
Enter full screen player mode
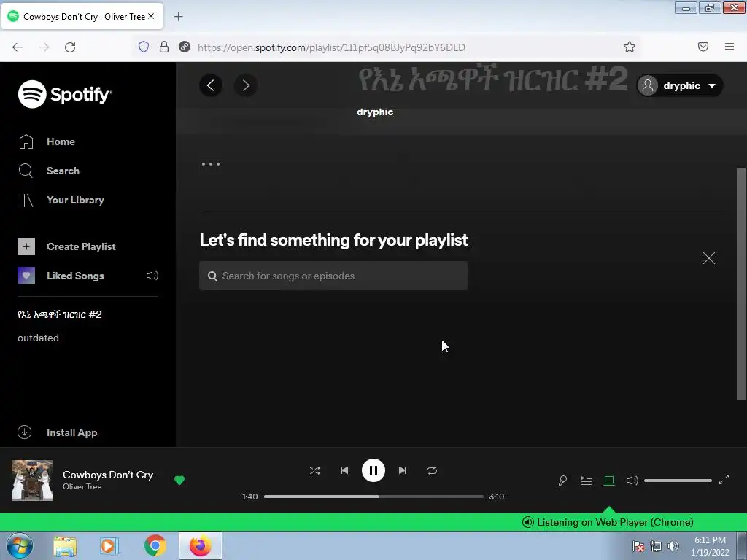[x=724, y=480]
